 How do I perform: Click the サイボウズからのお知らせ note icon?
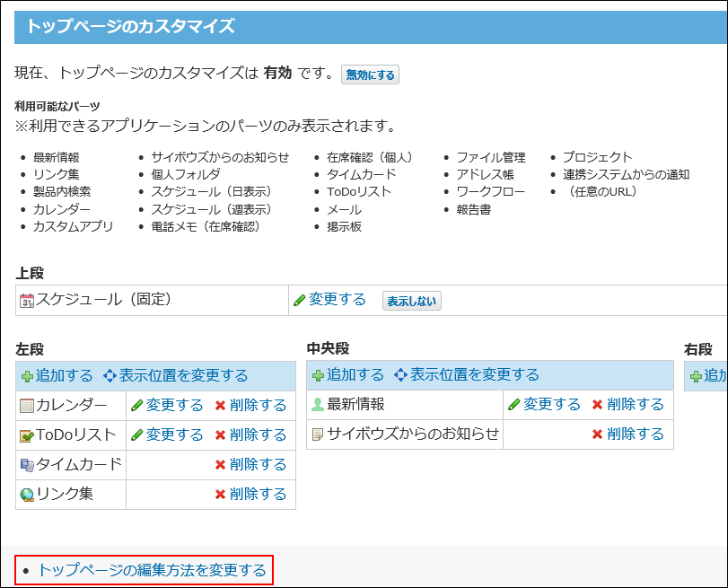pos(318,434)
